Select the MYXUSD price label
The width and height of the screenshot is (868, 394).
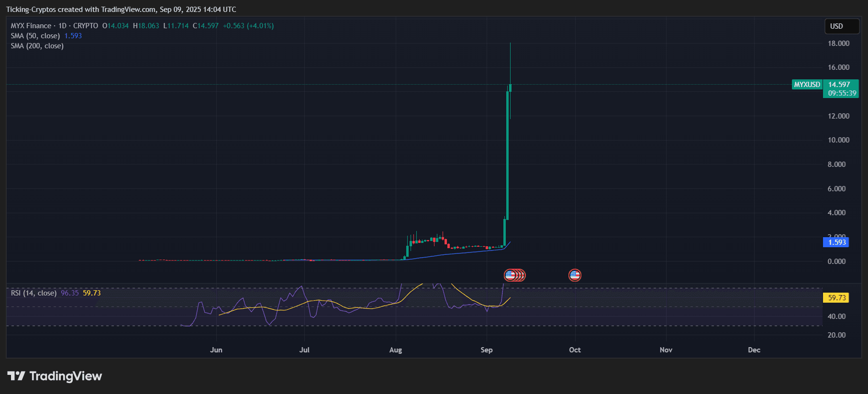click(807, 85)
